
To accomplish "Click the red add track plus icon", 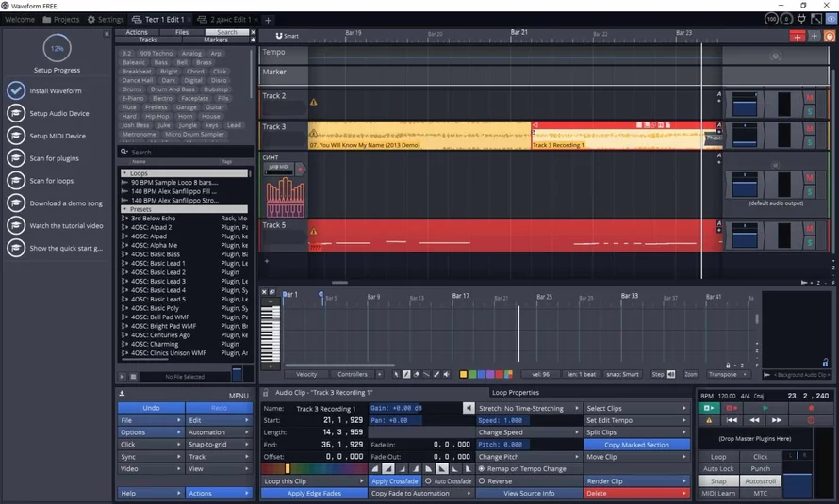I will [x=798, y=36].
